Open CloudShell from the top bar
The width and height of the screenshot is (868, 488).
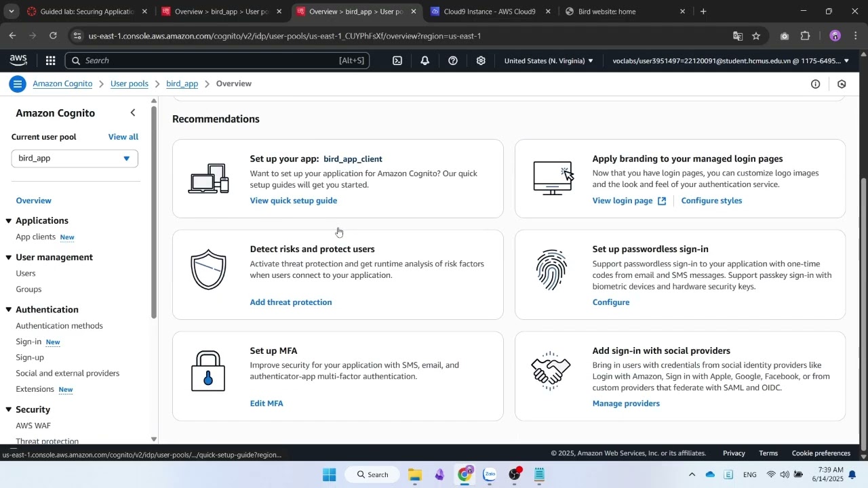click(397, 60)
